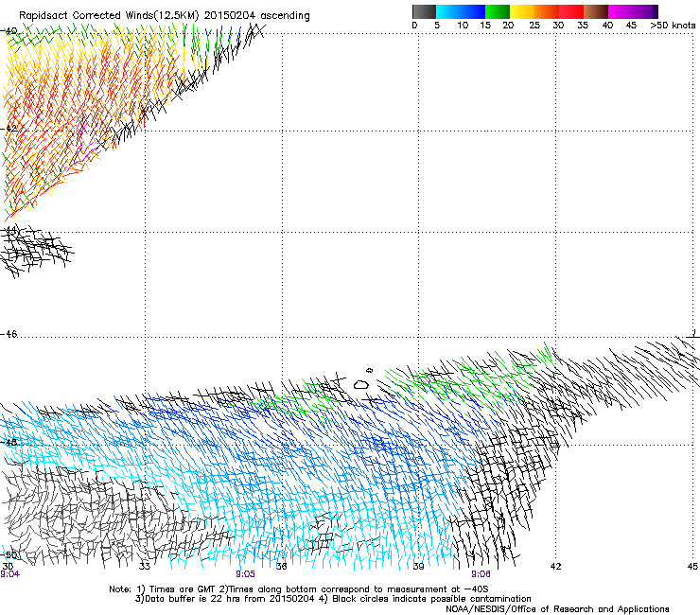The height and width of the screenshot is (615, 700).
Task: Click the green 15-20 knots legend swatch
Action: click(498, 11)
